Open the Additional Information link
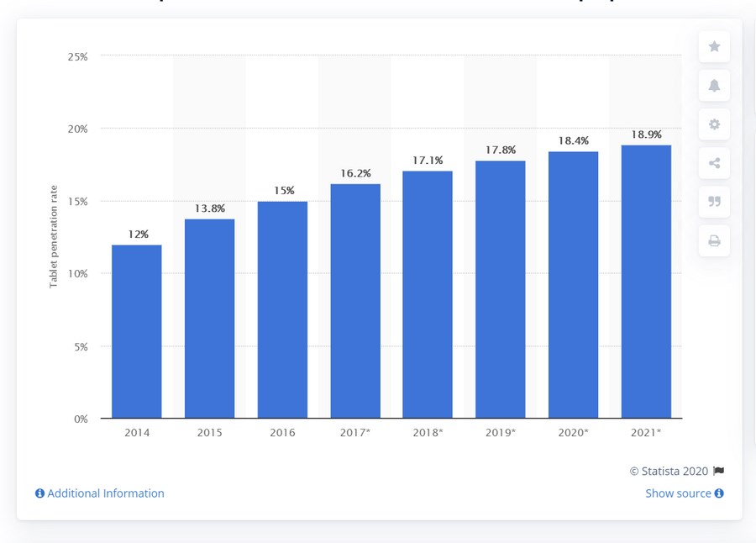The width and height of the screenshot is (756, 543). (105, 493)
